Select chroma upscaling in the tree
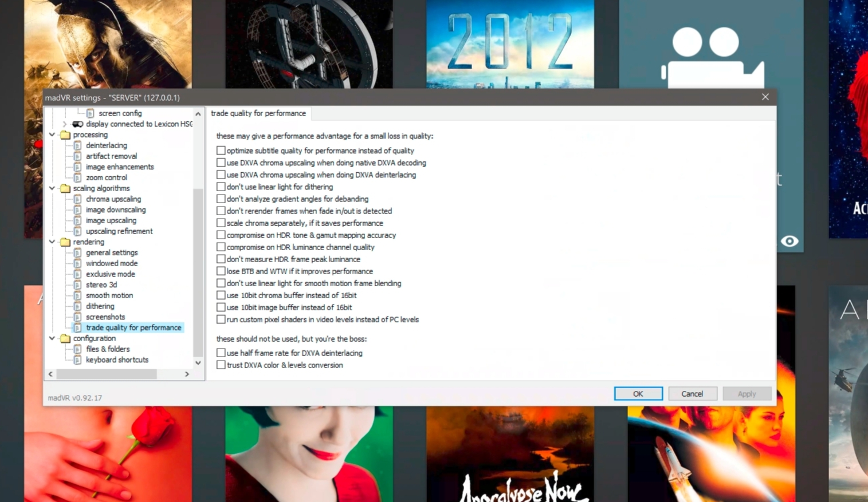The width and height of the screenshot is (868, 502). coord(113,199)
